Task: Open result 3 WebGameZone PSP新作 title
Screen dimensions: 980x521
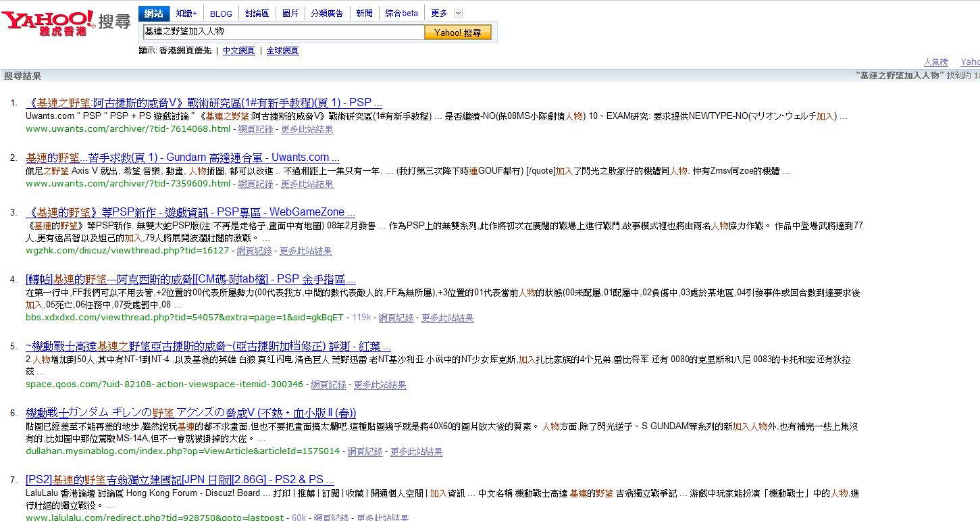Action: coord(190,212)
